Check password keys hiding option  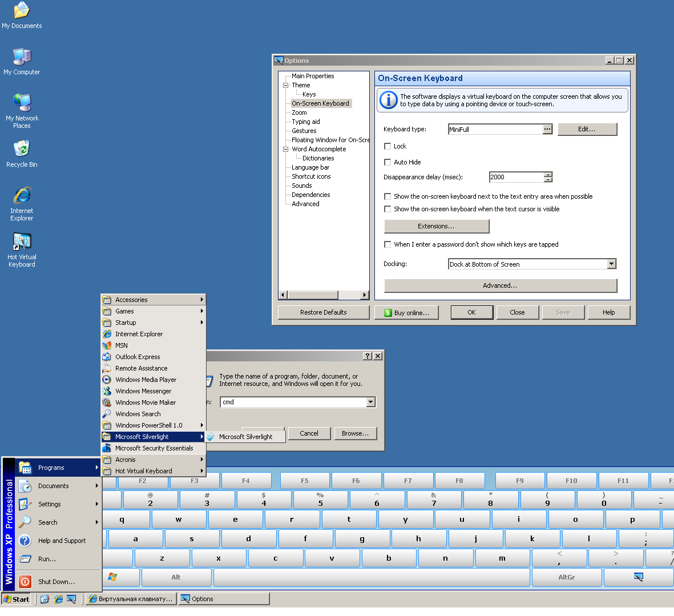tap(388, 244)
